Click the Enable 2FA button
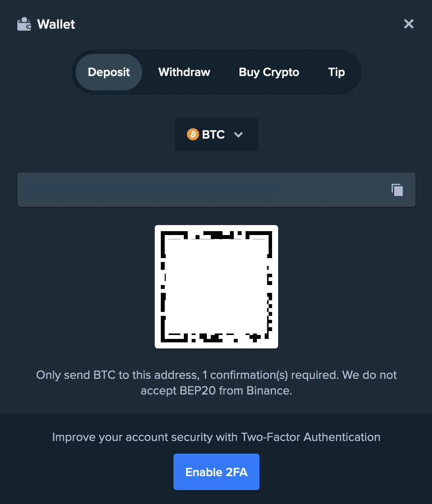 click(216, 472)
